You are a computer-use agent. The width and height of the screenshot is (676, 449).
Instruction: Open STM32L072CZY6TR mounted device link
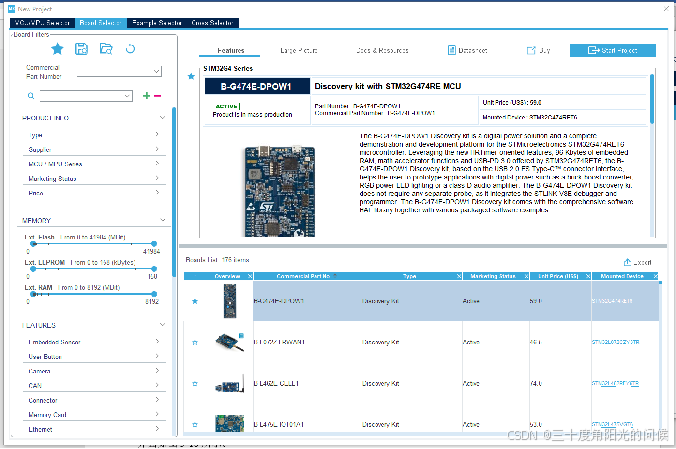pos(615,342)
